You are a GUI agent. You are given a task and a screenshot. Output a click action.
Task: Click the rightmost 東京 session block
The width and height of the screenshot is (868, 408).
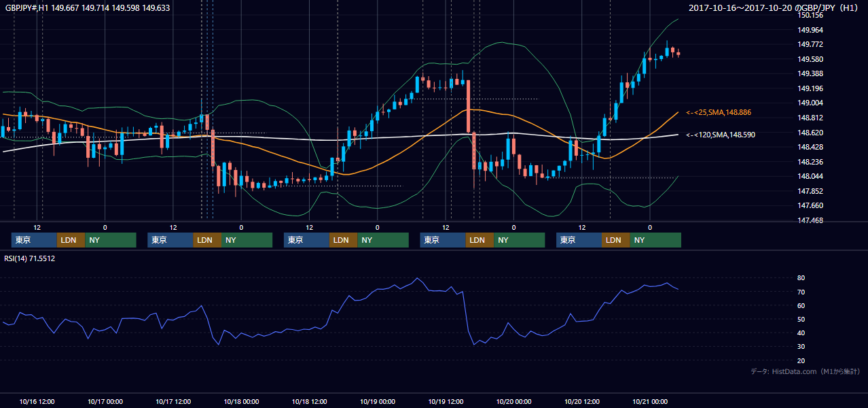(579, 240)
